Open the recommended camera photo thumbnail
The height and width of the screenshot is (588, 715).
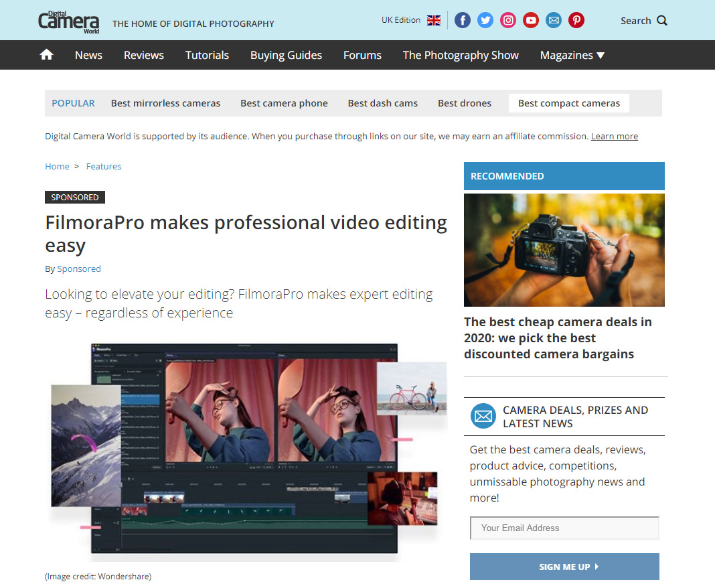point(564,250)
